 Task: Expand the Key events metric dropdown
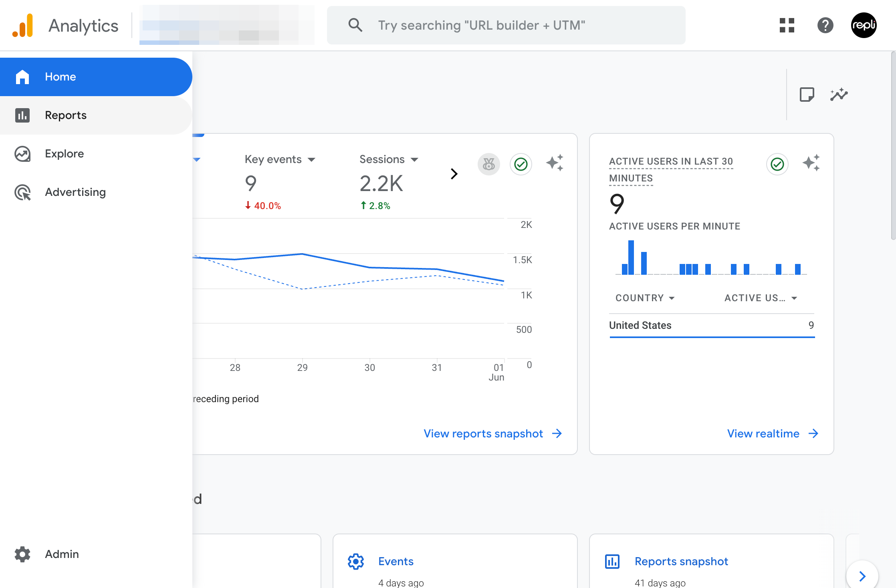pos(280,159)
